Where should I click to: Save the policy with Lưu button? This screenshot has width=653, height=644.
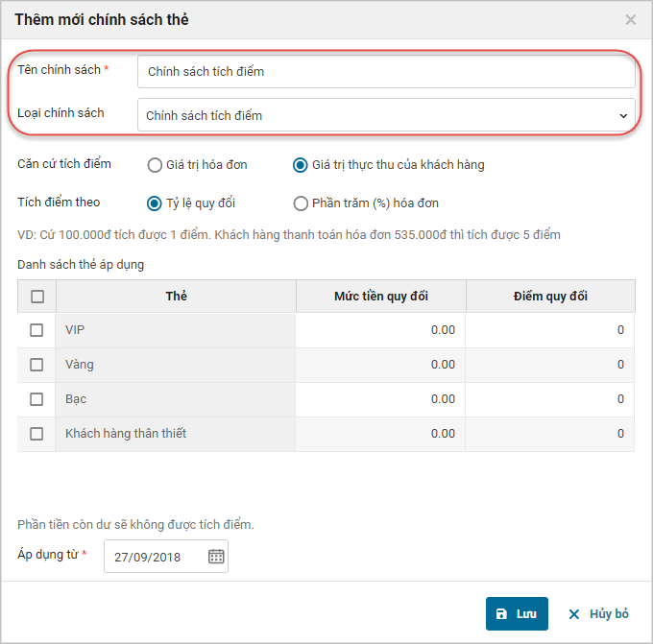tap(517, 614)
